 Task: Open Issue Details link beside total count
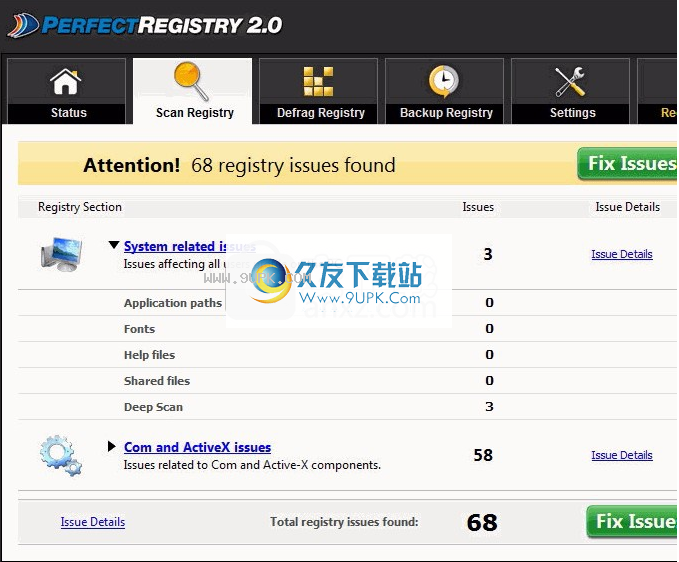(93, 522)
